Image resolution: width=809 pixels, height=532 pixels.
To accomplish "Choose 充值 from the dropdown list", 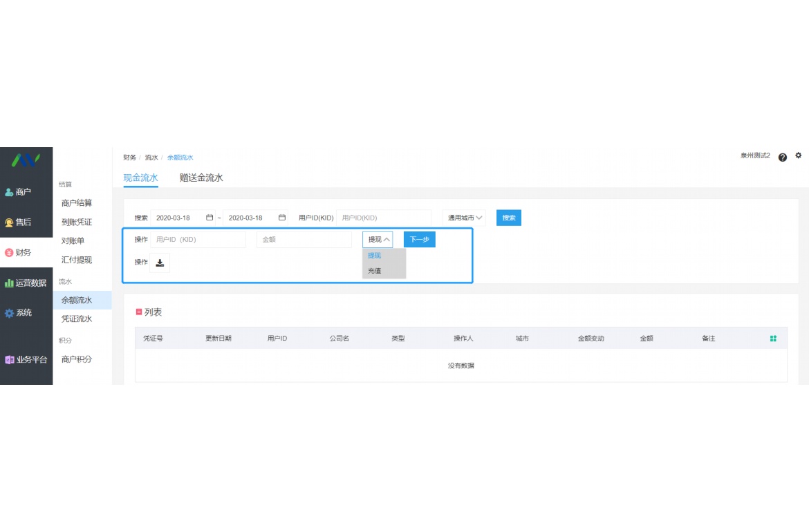I will tap(375, 271).
